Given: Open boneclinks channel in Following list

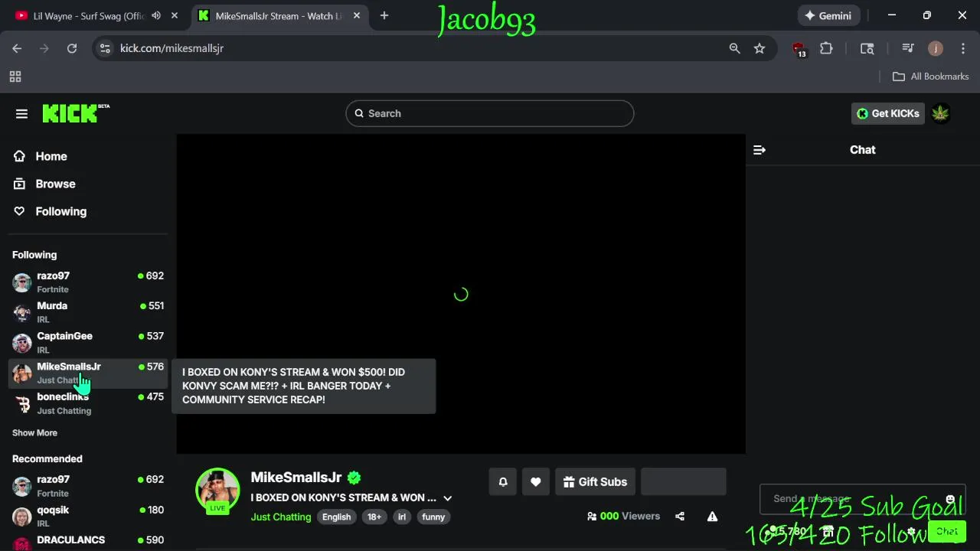Looking at the screenshot, I should 87,403.
